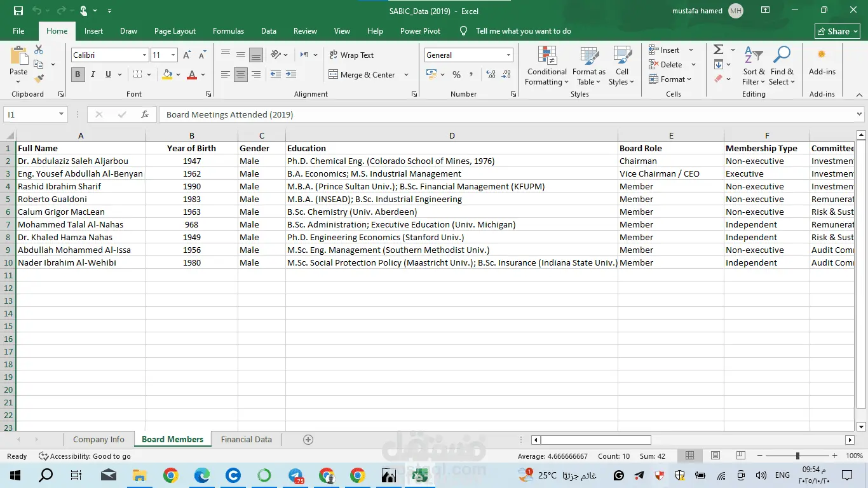The height and width of the screenshot is (488, 868).
Task: Switch to the Insert ribbon tab
Action: [93, 31]
